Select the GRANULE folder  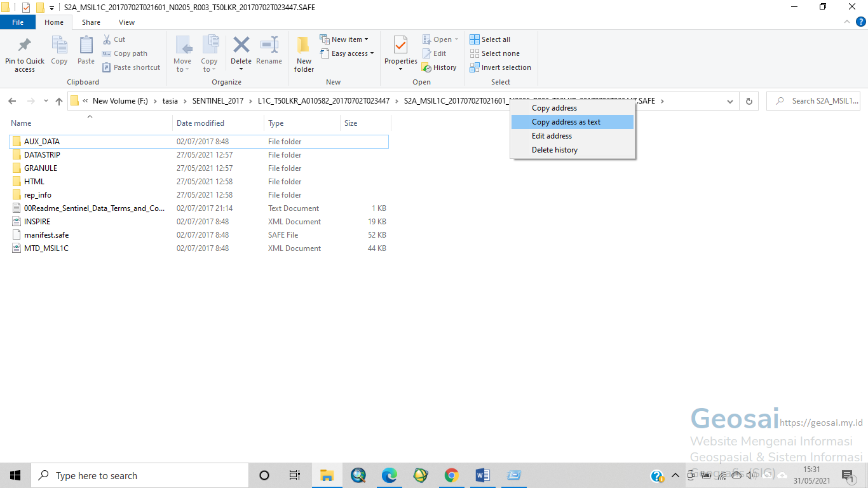(199, 168)
